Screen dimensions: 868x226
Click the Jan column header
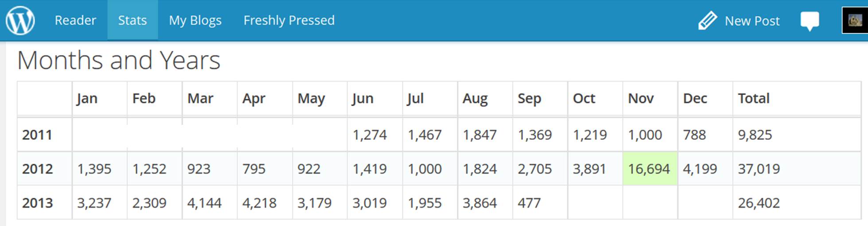pyautogui.click(x=87, y=98)
